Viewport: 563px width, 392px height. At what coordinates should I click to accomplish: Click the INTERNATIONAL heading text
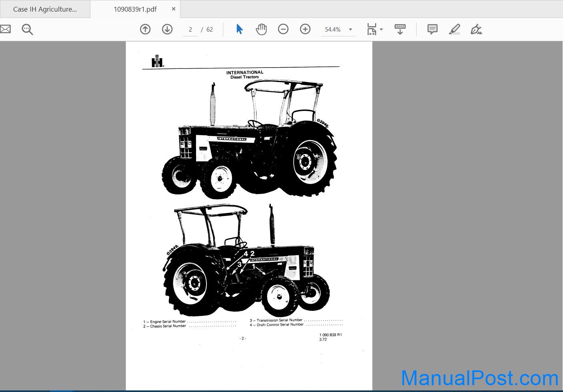(245, 72)
